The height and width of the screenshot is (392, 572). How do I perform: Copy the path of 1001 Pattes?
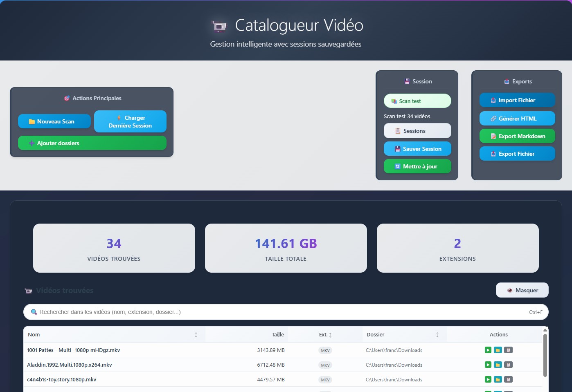pyautogui.click(x=508, y=350)
